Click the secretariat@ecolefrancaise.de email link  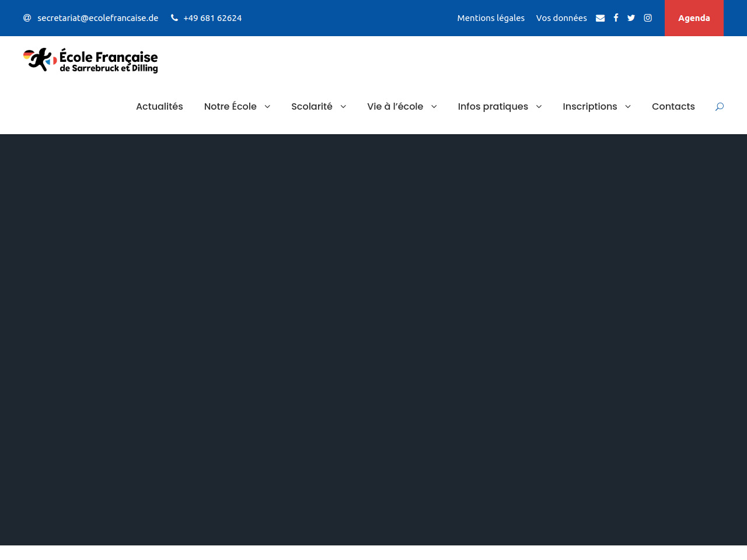97,18
